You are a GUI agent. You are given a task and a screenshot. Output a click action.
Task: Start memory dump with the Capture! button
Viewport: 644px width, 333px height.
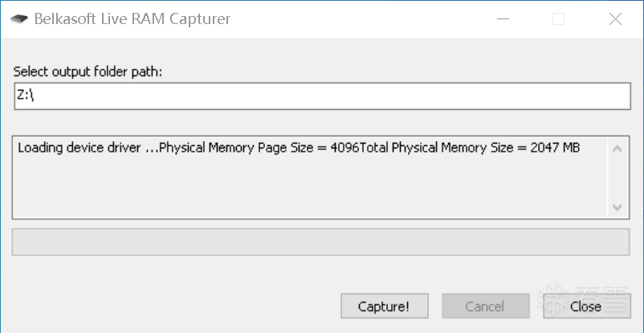[x=385, y=306]
